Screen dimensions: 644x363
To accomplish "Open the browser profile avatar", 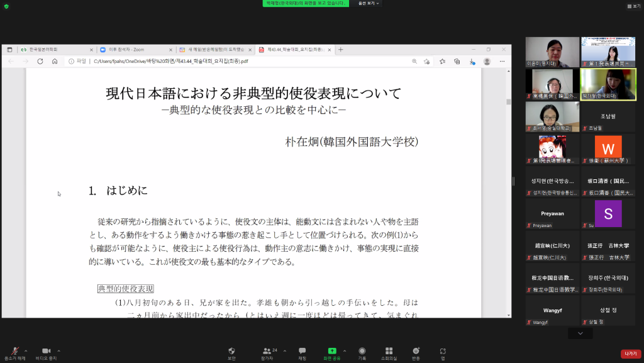I will point(487,61).
